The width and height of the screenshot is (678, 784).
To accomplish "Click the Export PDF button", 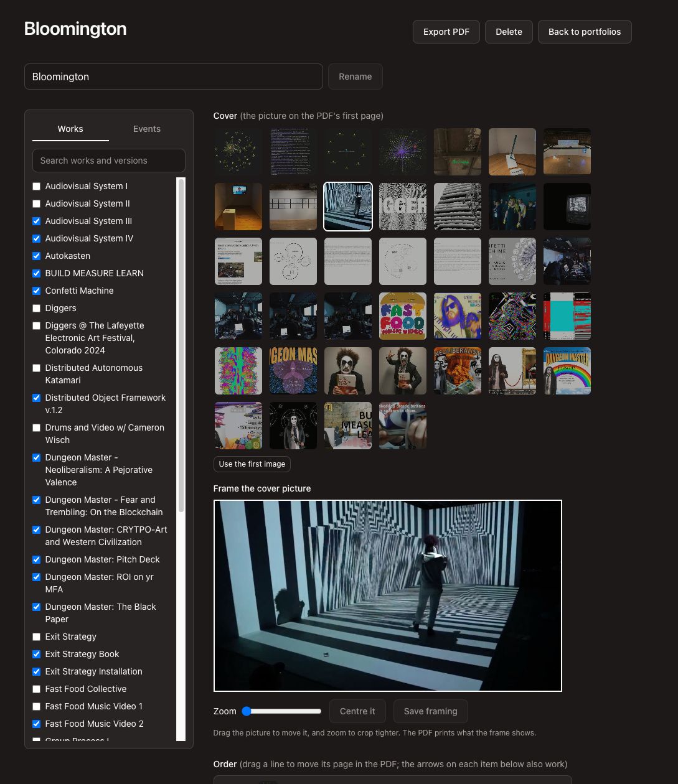I will (x=446, y=32).
